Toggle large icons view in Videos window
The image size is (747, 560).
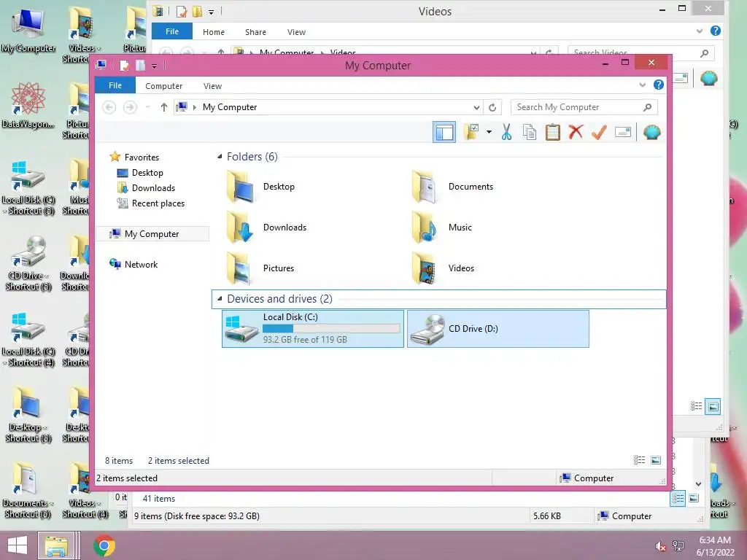click(x=713, y=406)
